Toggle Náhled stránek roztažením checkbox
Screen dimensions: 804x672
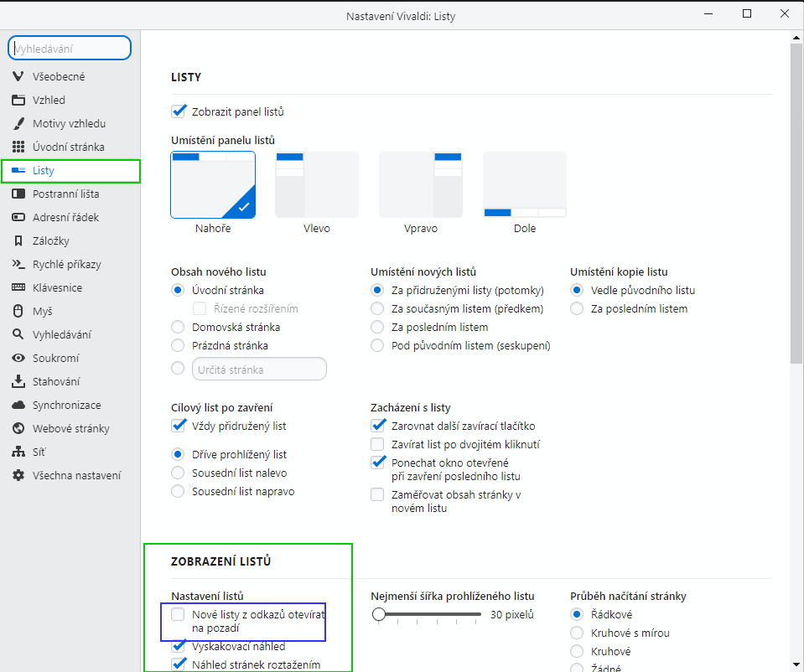178,664
